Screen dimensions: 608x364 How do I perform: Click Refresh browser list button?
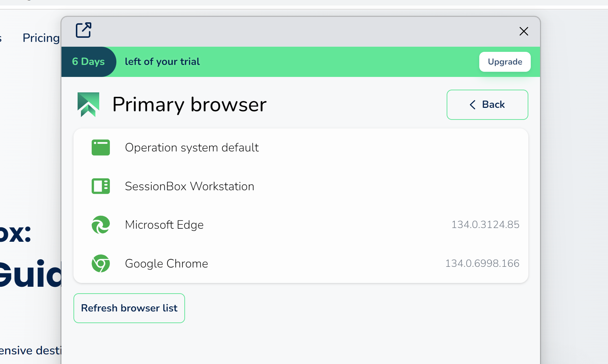(129, 308)
